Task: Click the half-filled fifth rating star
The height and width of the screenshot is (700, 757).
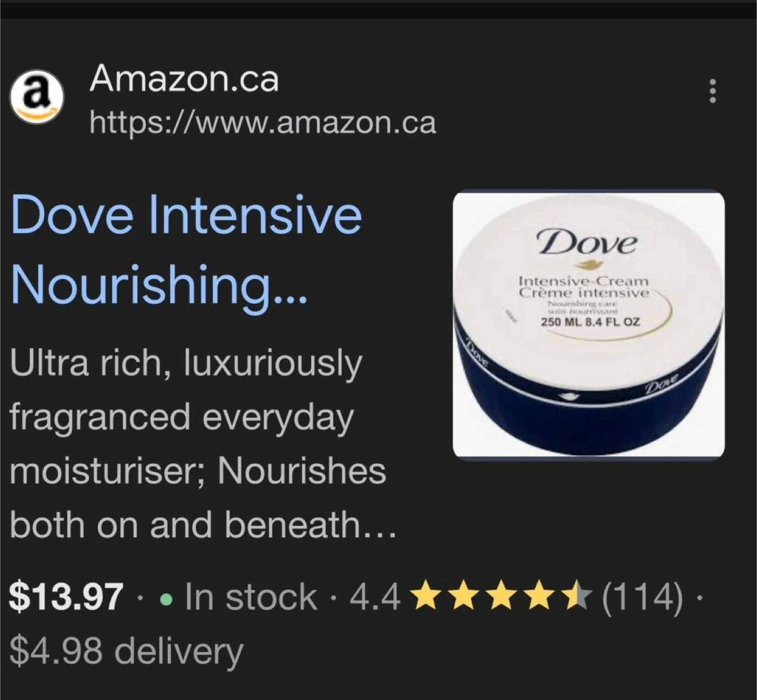Action: [576, 598]
